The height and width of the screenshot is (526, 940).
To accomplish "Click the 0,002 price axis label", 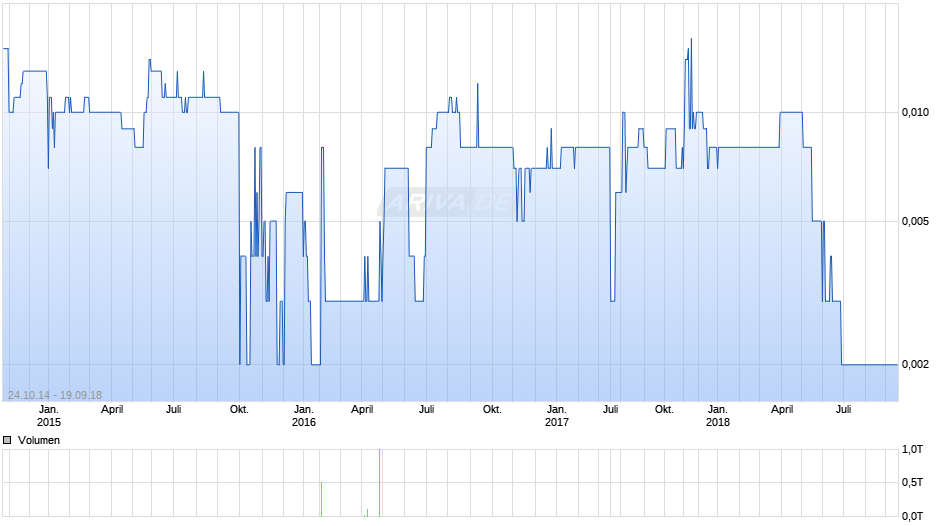I will tap(915, 364).
